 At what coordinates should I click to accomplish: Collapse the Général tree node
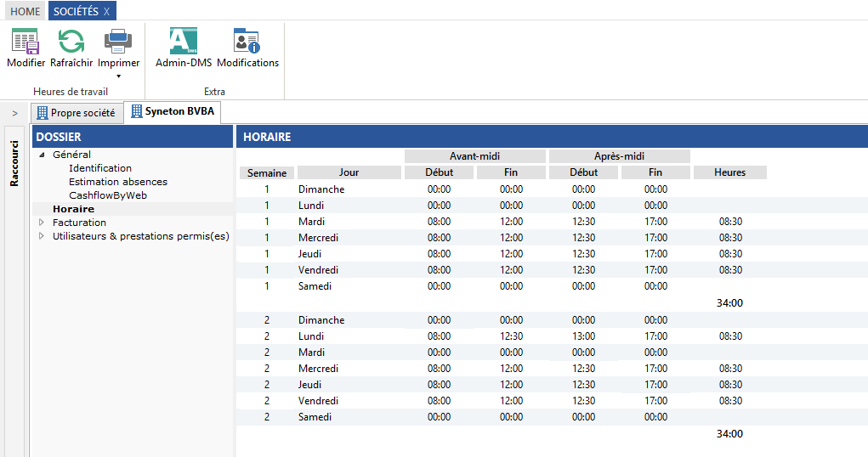click(43, 155)
